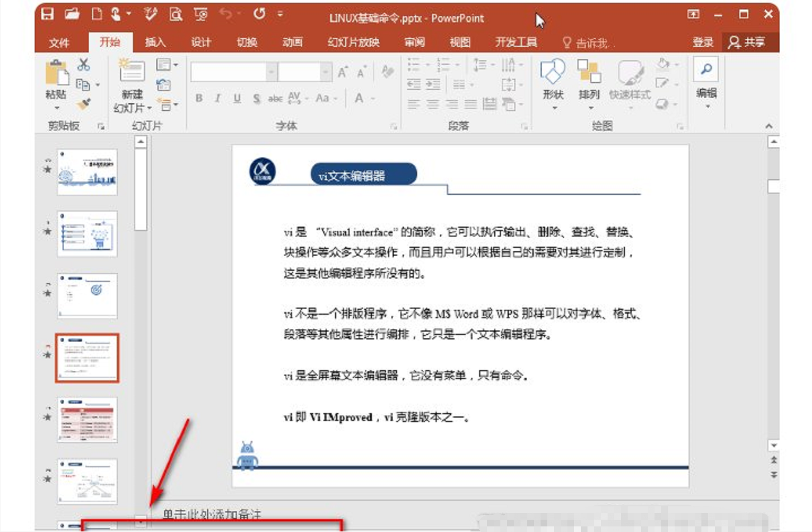The image size is (812, 532).
Task: Expand the bullet list options arrow
Action: (x=428, y=65)
